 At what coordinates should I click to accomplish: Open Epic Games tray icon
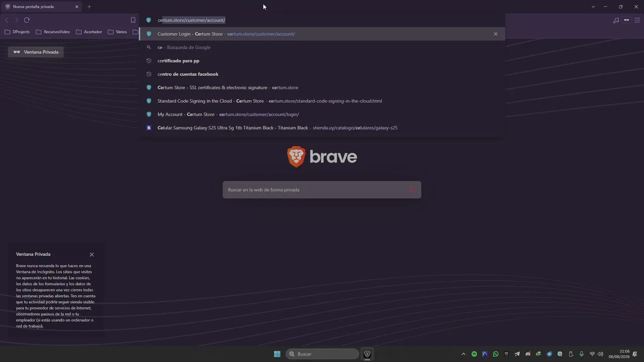[x=507, y=354]
